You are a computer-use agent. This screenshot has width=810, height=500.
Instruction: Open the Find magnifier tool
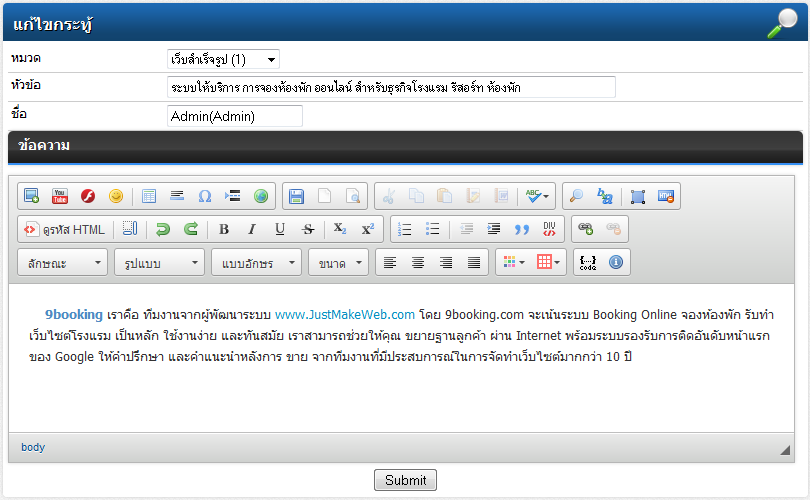(x=577, y=196)
